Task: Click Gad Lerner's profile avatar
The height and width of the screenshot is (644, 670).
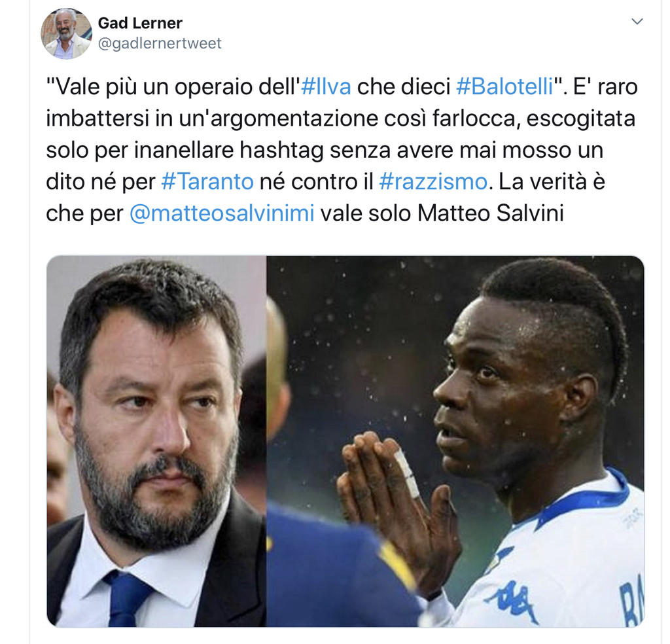Action: (x=66, y=33)
